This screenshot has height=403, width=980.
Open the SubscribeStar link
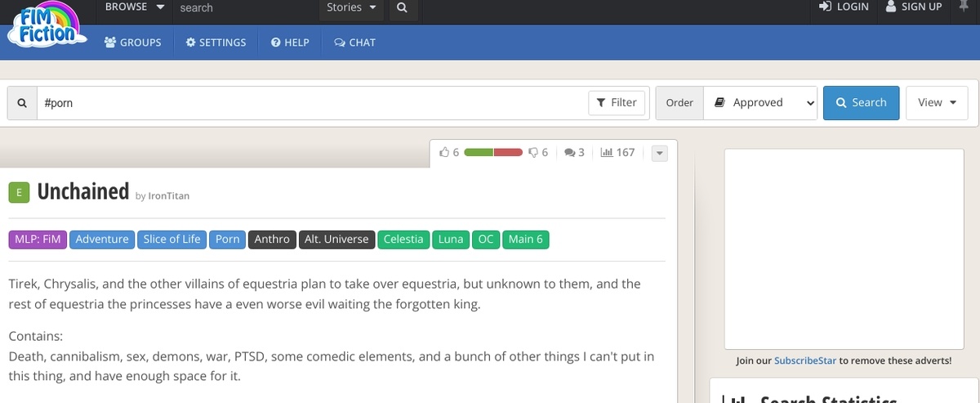804,360
